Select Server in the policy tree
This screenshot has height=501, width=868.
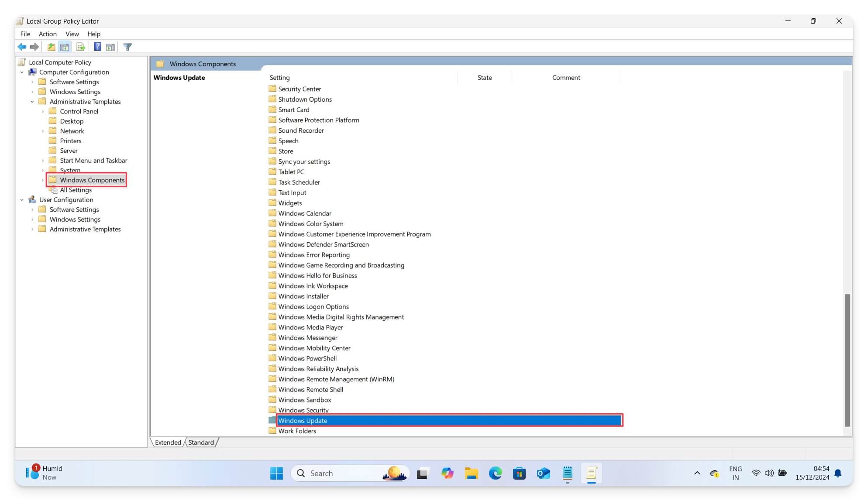(x=69, y=151)
